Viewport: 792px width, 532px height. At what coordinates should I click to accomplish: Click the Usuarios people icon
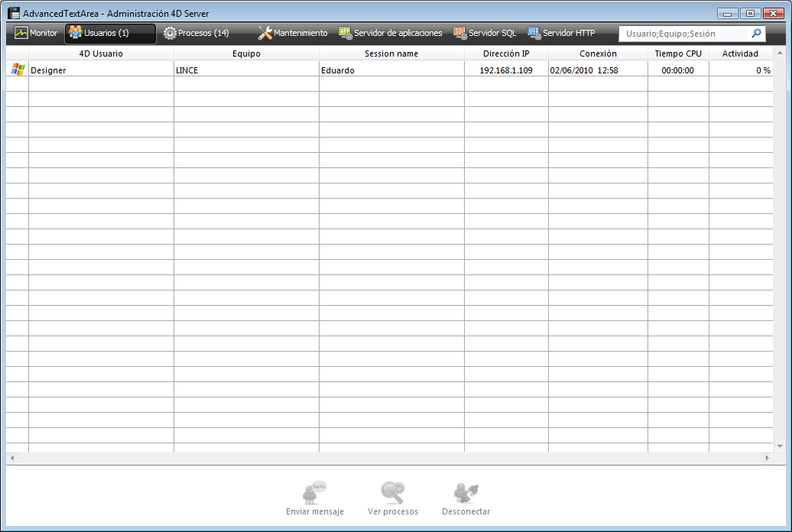click(75, 32)
